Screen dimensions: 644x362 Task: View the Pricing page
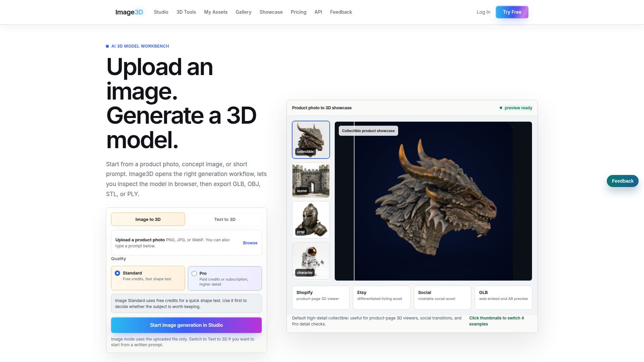[299, 12]
